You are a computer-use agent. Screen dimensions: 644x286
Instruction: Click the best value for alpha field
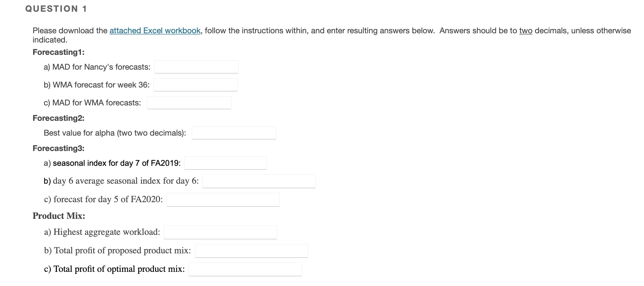[234, 133]
